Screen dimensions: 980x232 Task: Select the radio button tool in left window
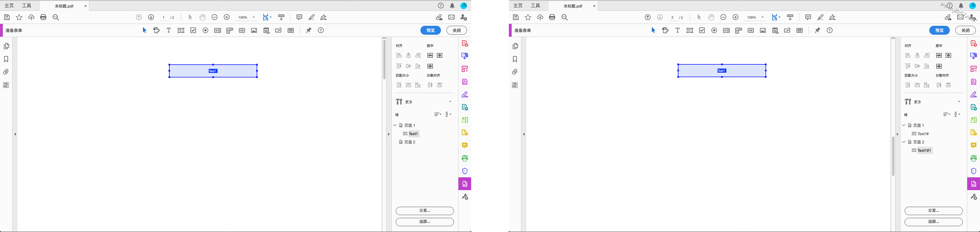tap(205, 31)
